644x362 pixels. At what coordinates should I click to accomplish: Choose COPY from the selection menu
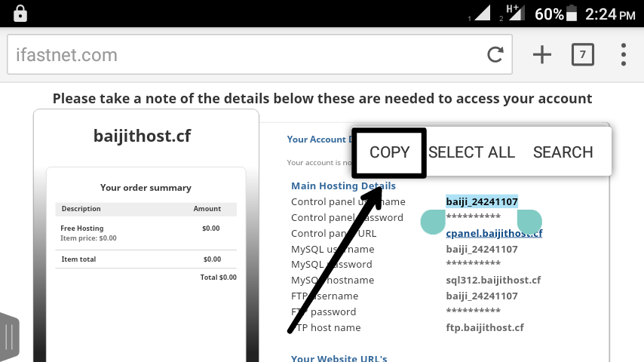point(389,152)
